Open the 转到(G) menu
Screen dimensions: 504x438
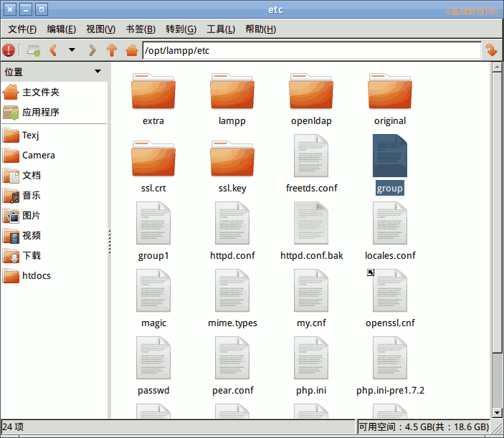click(181, 29)
